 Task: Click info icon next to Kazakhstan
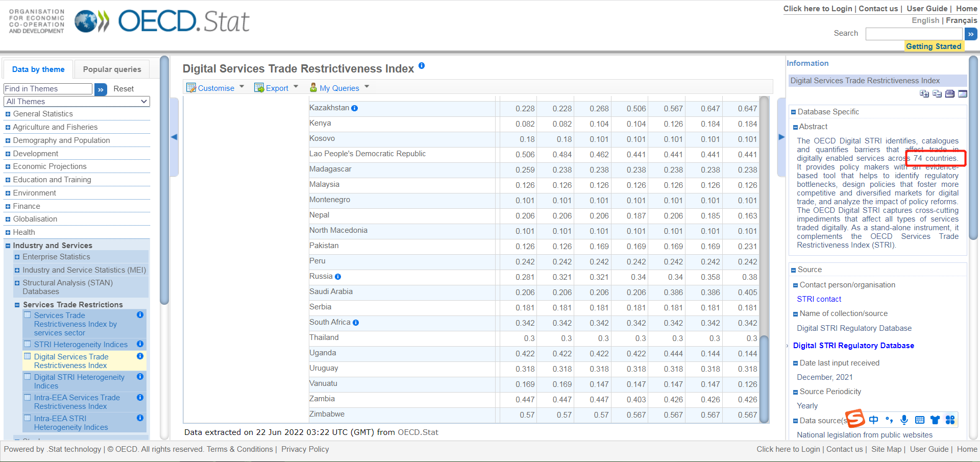pos(355,108)
